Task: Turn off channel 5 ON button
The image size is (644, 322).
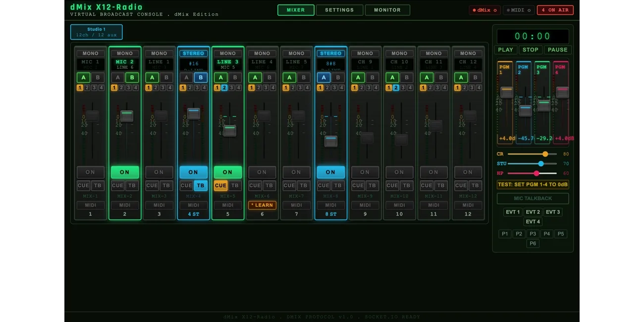Action: coord(227,172)
